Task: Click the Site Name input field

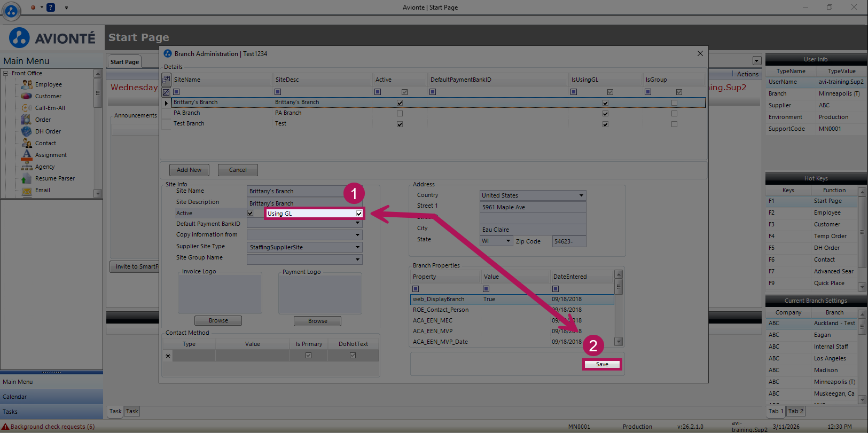Action: pyautogui.click(x=304, y=191)
